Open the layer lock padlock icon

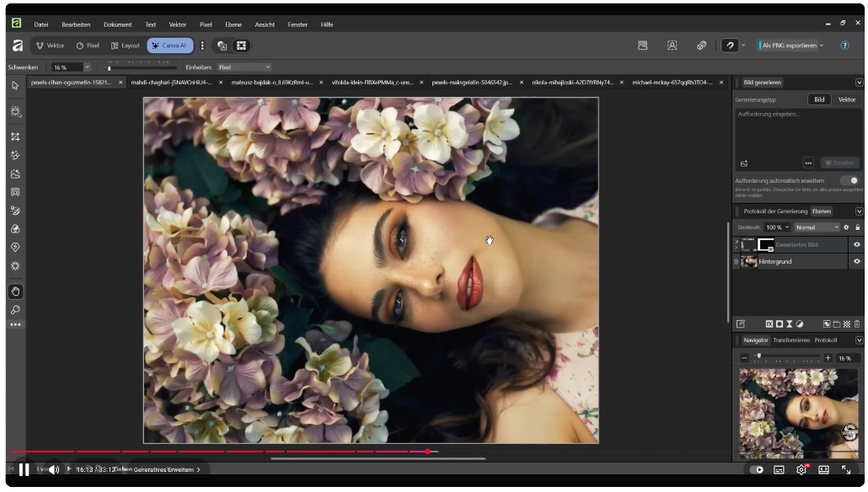coord(858,227)
